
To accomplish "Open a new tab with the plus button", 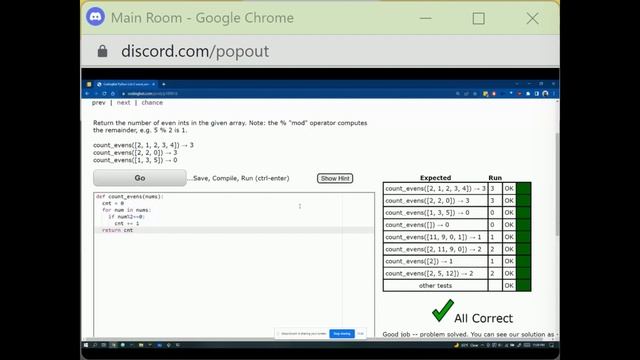I will pyautogui.click(x=164, y=84).
